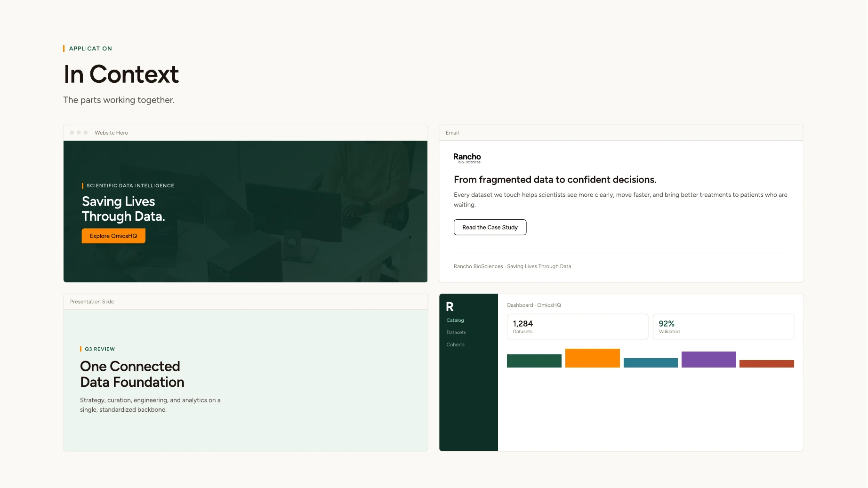Image resolution: width=868 pixels, height=488 pixels.
Task: Click the Presentation Slide panel label
Action: (x=92, y=302)
